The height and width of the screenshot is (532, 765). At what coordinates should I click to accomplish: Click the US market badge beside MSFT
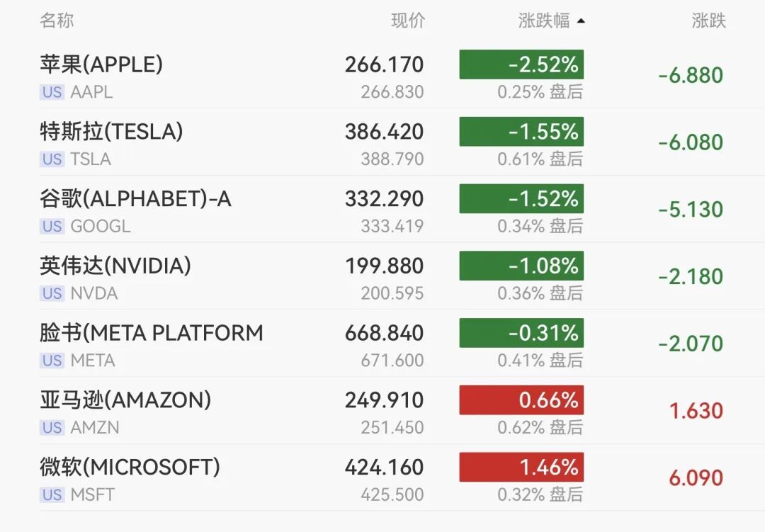(52, 494)
